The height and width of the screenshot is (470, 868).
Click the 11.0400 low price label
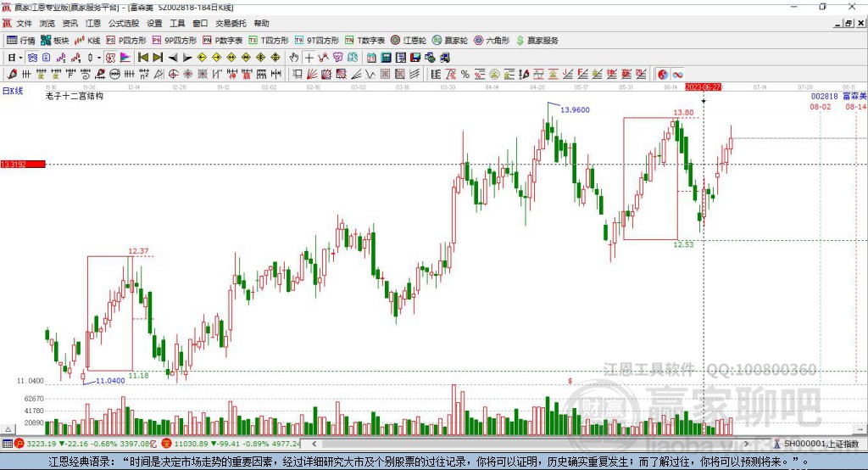tap(110, 381)
